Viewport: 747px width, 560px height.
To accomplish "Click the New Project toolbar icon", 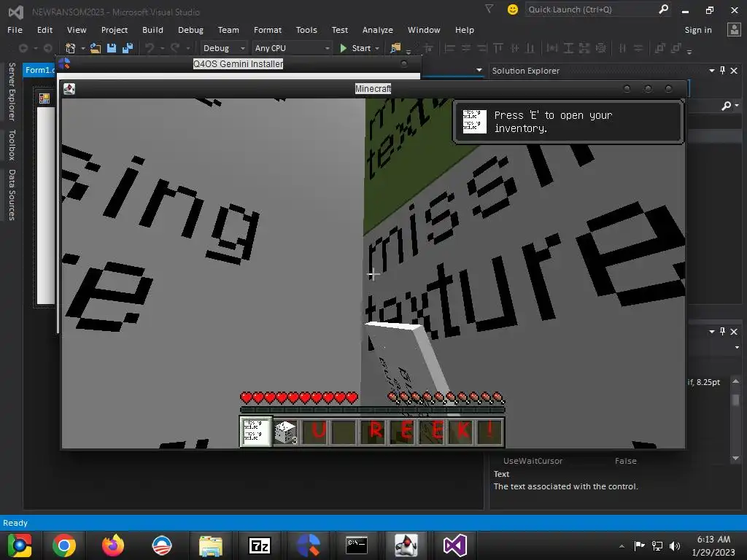I will point(70,48).
